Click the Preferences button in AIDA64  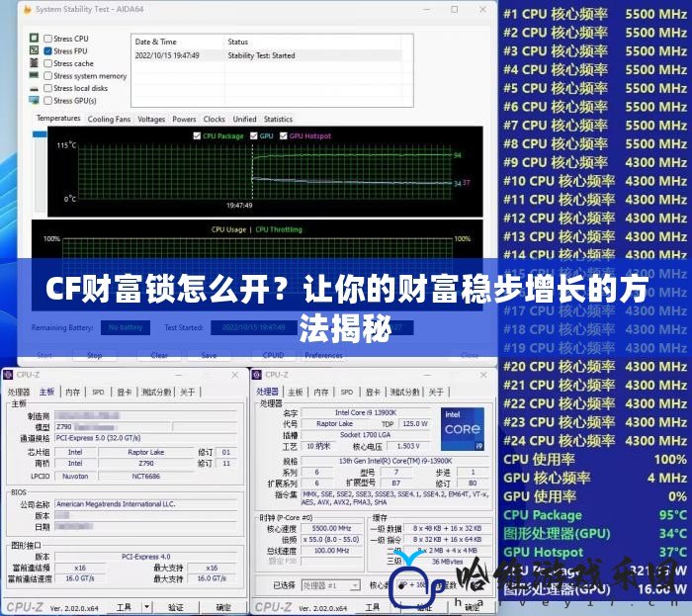[323, 355]
